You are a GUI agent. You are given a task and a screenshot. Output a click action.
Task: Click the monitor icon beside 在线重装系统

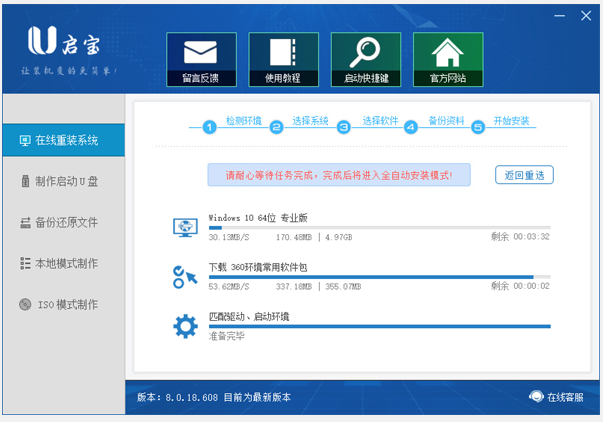click(25, 141)
